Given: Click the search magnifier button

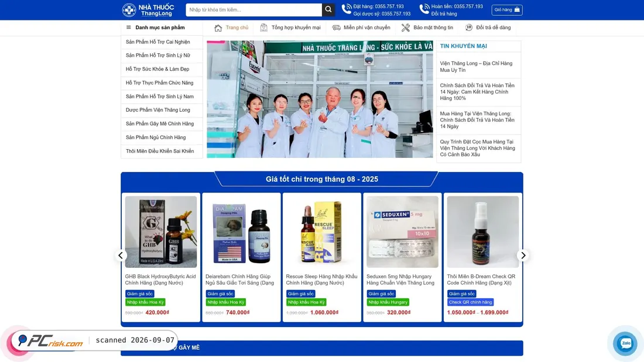Looking at the screenshot, I should 328,10.
